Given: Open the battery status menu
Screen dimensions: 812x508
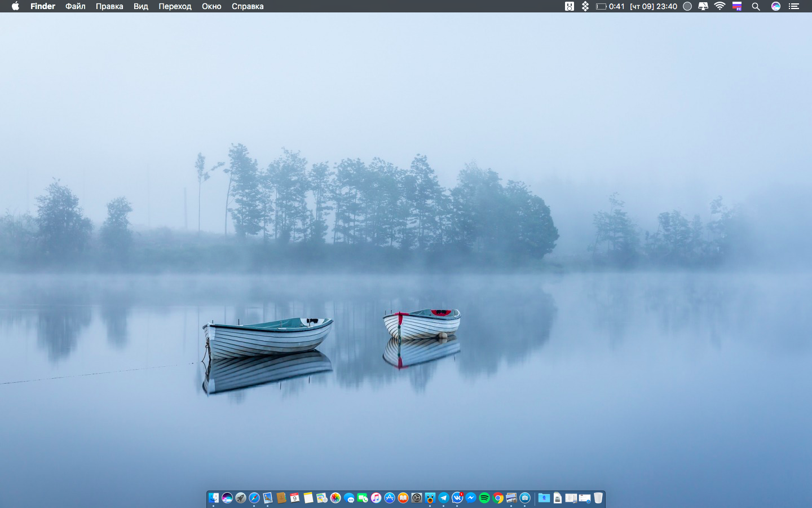Looking at the screenshot, I should point(601,6).
